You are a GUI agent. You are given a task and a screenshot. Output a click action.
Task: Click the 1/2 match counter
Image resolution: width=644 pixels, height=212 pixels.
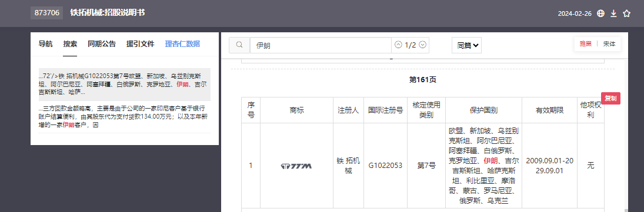click(x=411, y=45)
